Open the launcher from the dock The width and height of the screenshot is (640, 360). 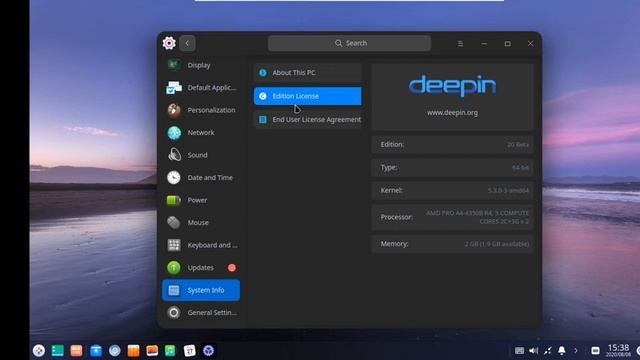click(x=39, y=351)
